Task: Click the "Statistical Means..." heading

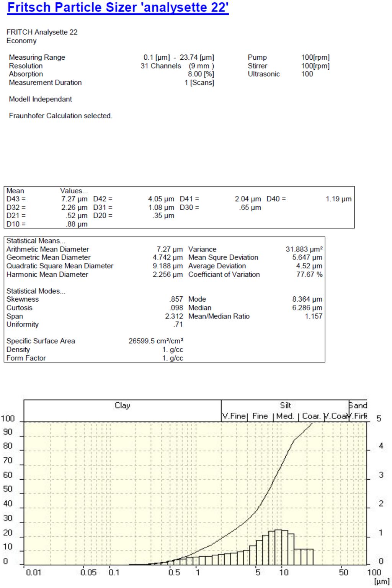Action: click(36, 241)
